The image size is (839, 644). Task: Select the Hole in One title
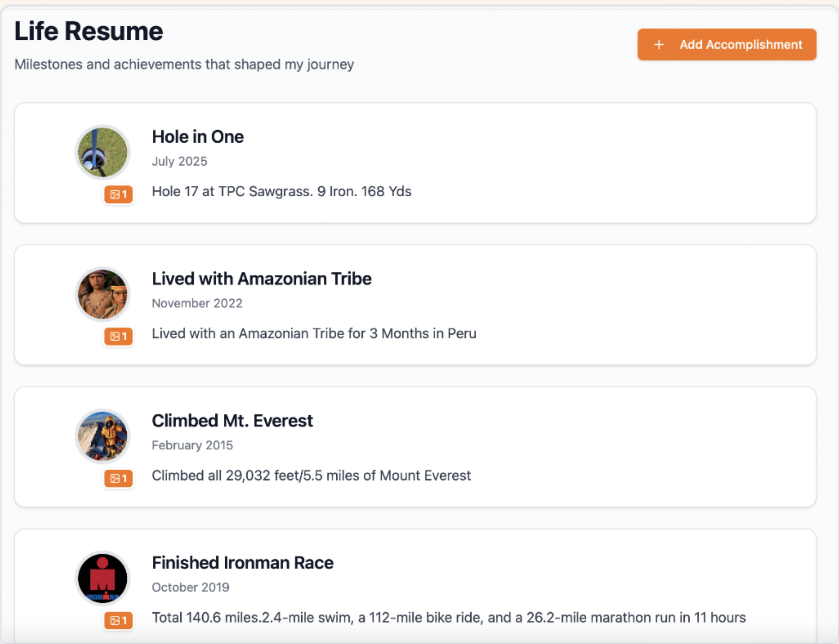point(198,136)
